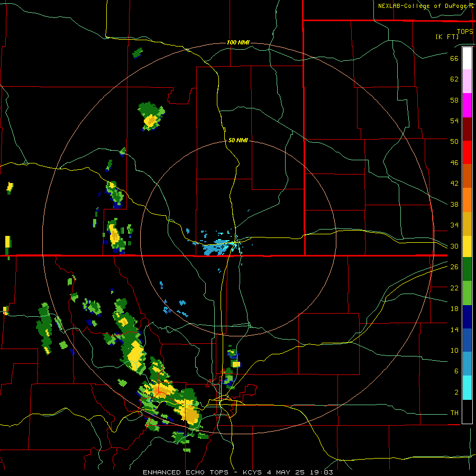
Task: Click the 50 NMI range ring label
Action: point(238,140)
